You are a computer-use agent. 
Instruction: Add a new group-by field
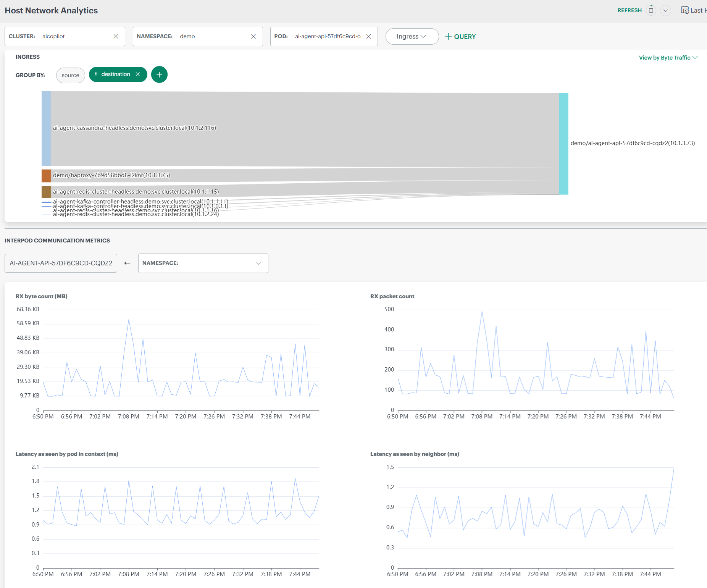click(x=159, y=74)
